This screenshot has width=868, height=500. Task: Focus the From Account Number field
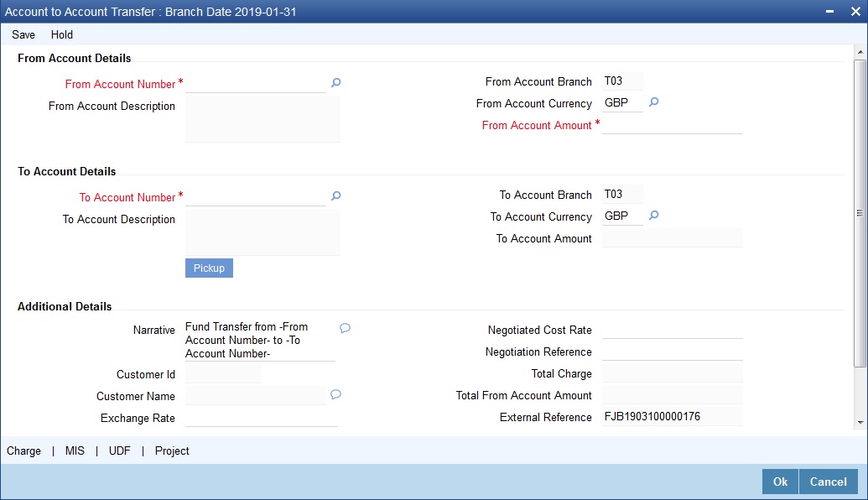(256, 84)
